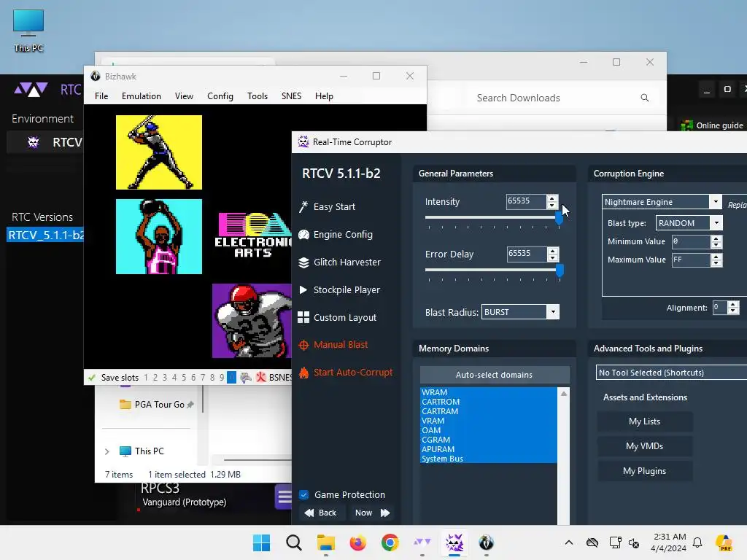Click My Lists button
747x560 pixels.
[x=645, y=421]
